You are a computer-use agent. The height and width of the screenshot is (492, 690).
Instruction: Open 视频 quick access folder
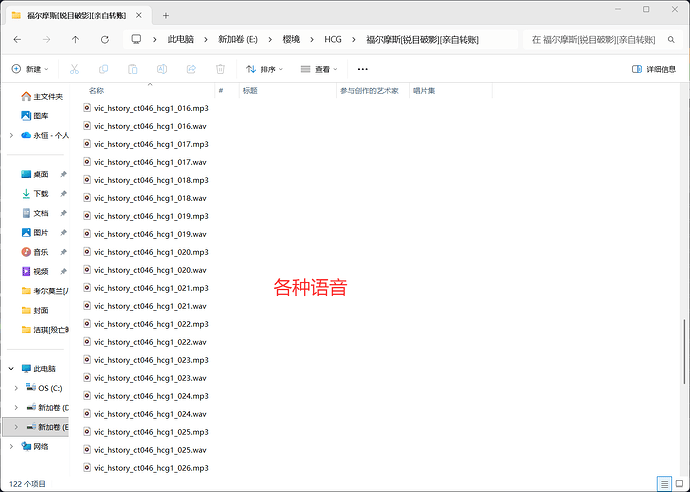coord(35,272)
